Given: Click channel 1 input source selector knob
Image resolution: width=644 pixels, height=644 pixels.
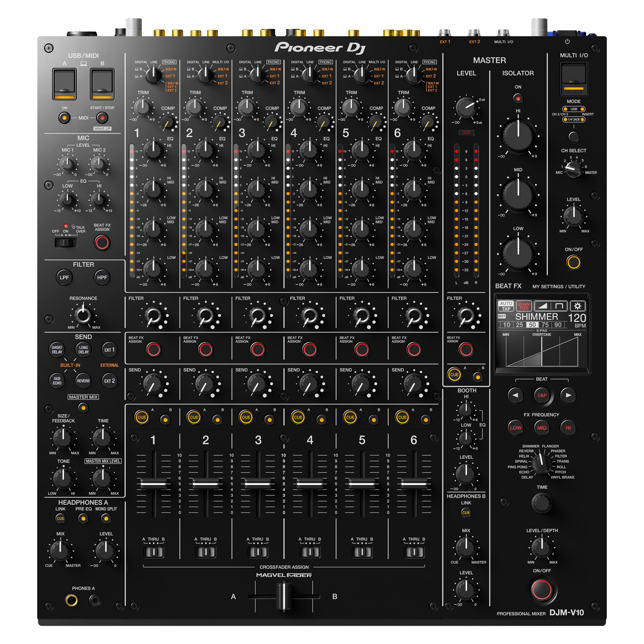Looking at the screenshot, I should 154,75.
